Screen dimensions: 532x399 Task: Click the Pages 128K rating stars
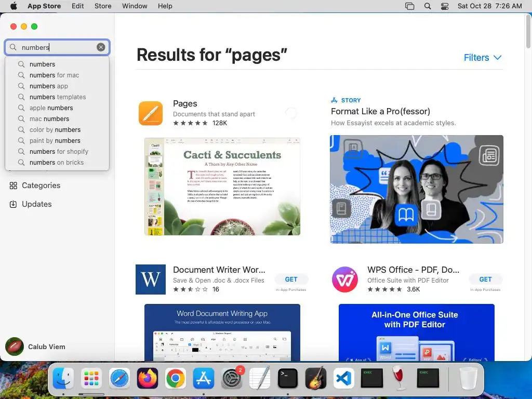coord(190,123)
